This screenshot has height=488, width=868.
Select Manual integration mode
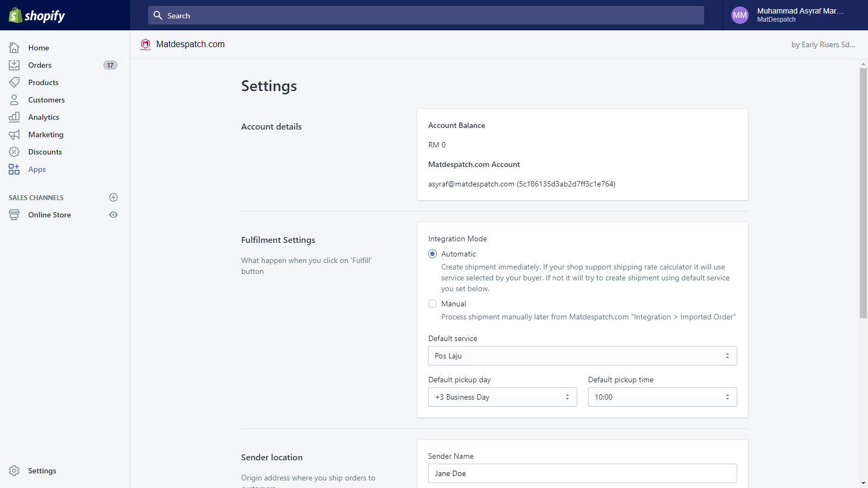click(x=432, y=304)
